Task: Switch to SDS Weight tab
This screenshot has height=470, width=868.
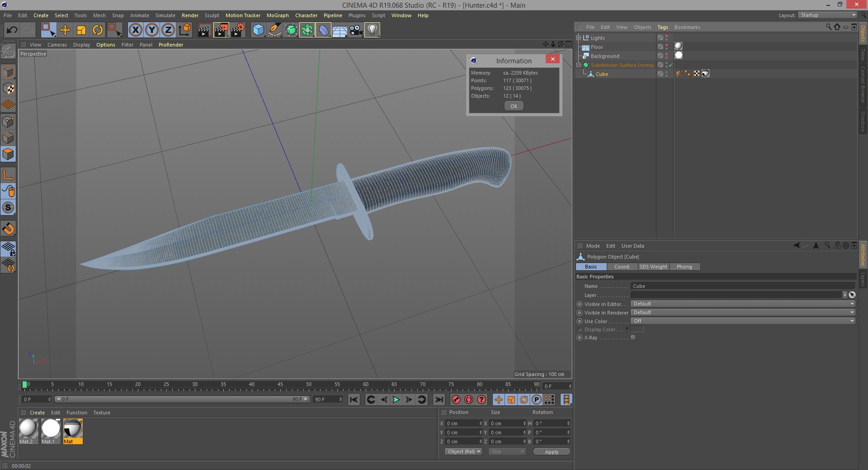Action: click(653, 267)
